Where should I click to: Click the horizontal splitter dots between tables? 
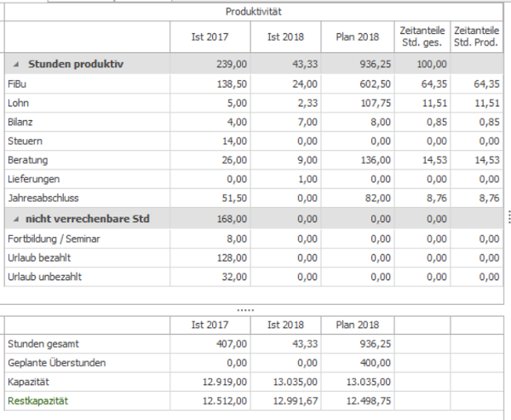[245, 310]
